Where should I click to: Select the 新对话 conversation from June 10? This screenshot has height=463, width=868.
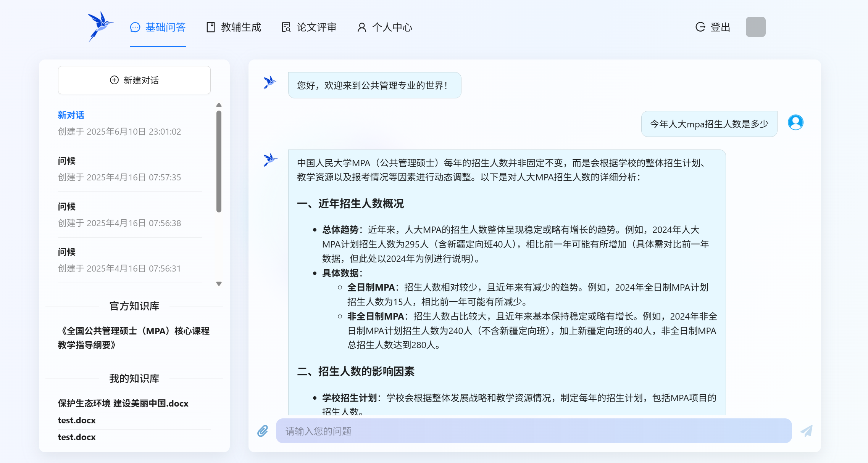click(119, 123)
